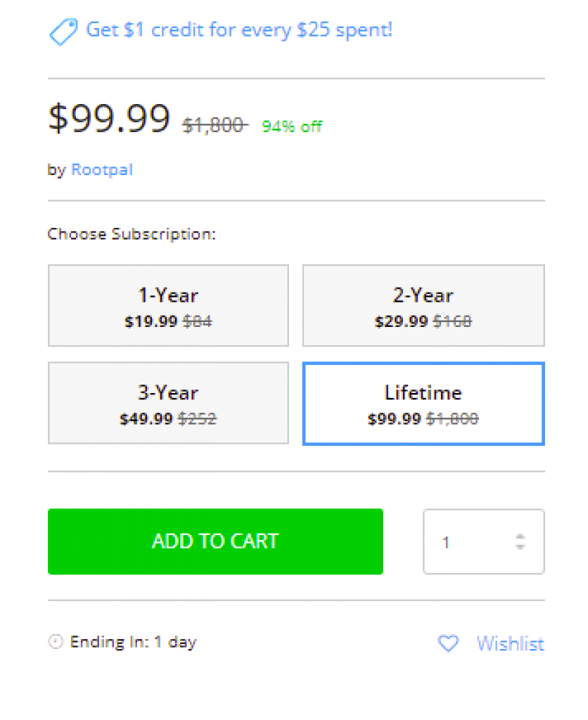Screen dimensions: 588x720
Task: Pick the 3-Year subscription plan
Action: point(168,403)
